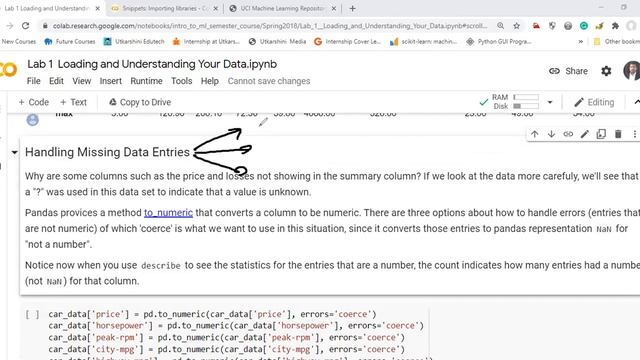Bookmark this page with star icon
The width and height of the screenshot is (640, 360).
pos(516,26)
